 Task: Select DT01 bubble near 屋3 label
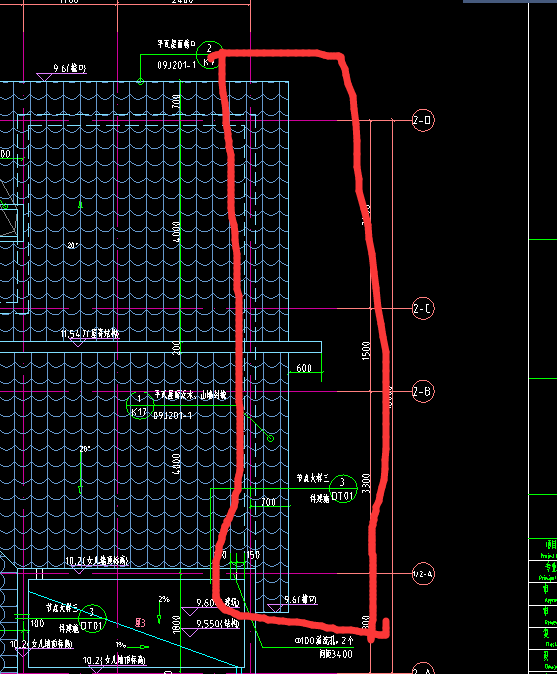coord(92,619)
